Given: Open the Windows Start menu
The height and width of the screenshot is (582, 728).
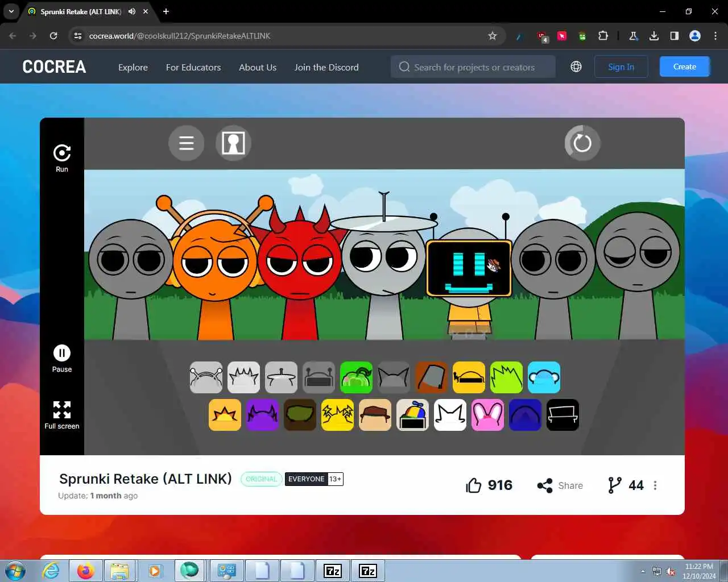Looking at the screenshot, I should pyautogui.click(x=15, y=571).
